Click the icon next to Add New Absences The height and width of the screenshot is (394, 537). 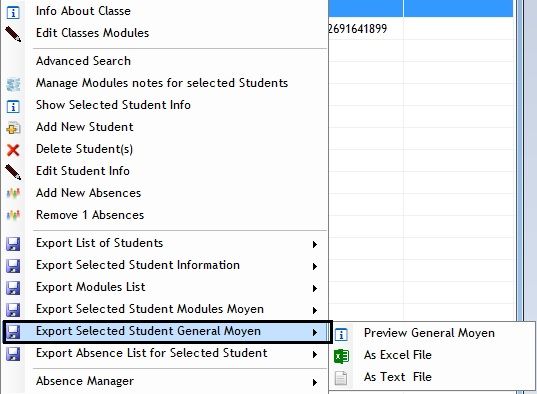(13, 194)
